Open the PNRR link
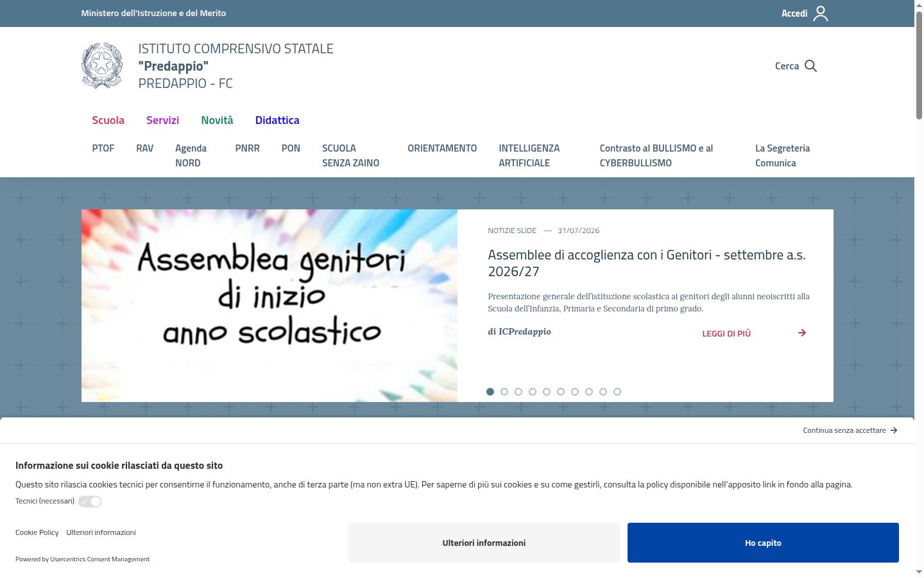Screen dimensions: 924x578 coord(248,148)
